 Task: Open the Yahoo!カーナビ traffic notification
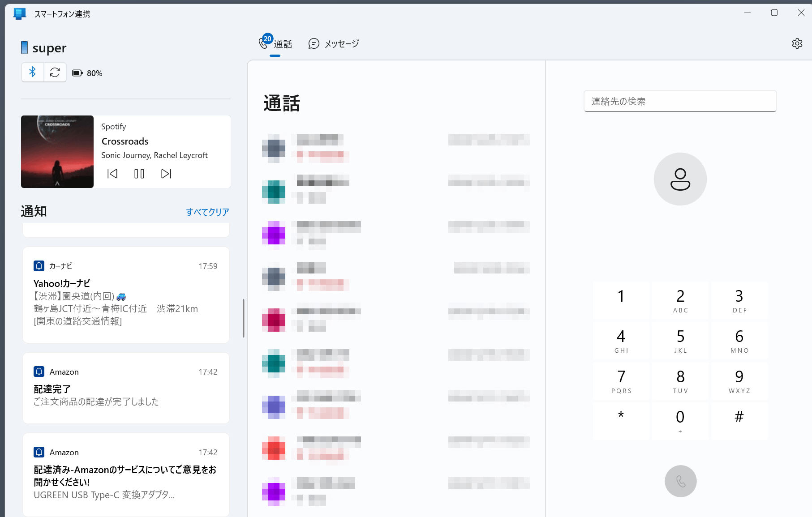coord(126,295)
